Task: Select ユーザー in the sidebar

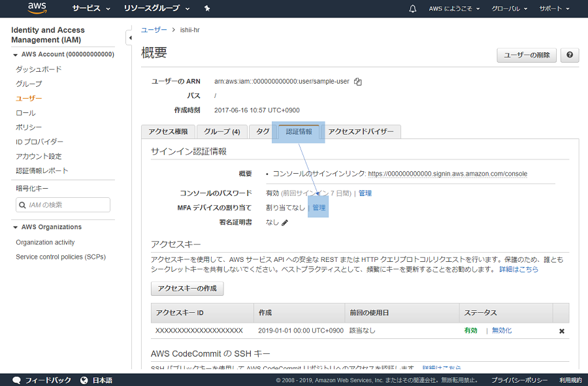Action: tap(29, 99)
